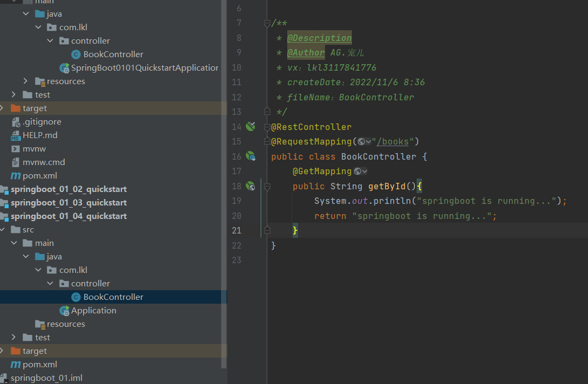Collapse the Javadoc comment fold marker on line 7
This screenshot has height=384, width=588.
pos(267,23)
